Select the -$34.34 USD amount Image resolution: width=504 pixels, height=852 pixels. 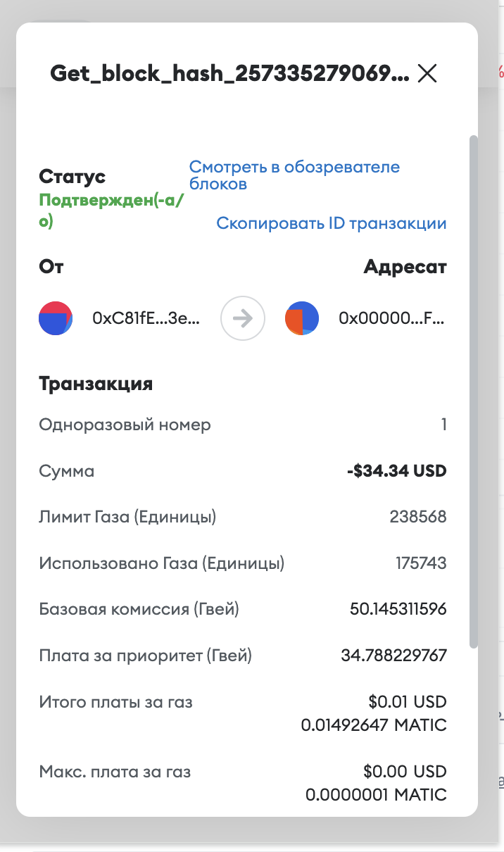(x=397, y=471)
